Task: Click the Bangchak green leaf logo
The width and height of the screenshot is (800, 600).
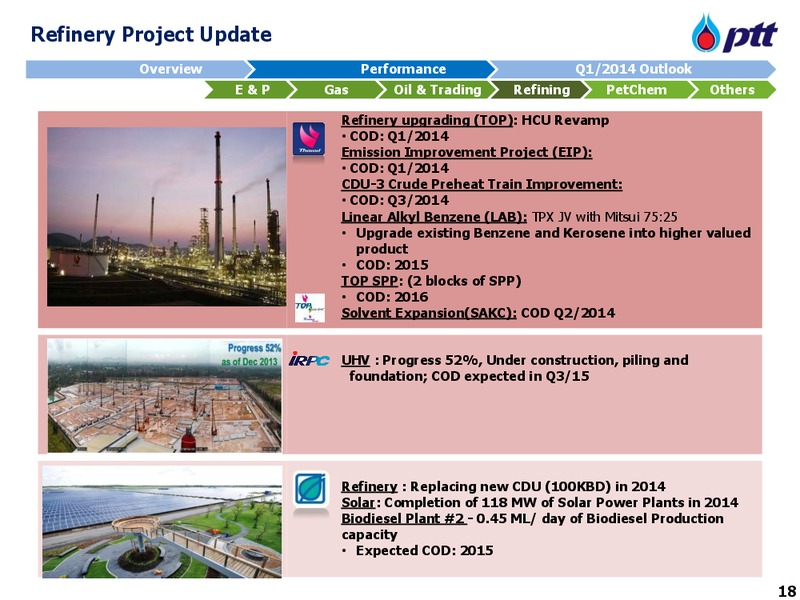Action: 311,489
